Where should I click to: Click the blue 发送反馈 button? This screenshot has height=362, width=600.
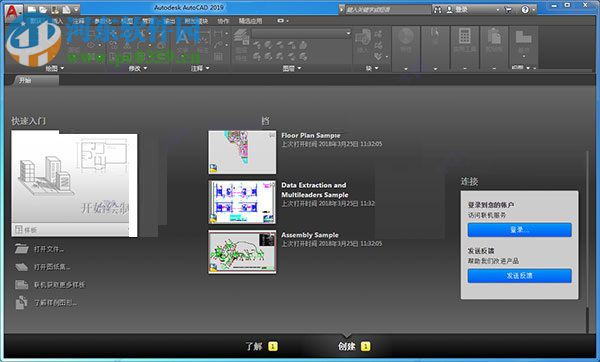click(x=520, y=276)
